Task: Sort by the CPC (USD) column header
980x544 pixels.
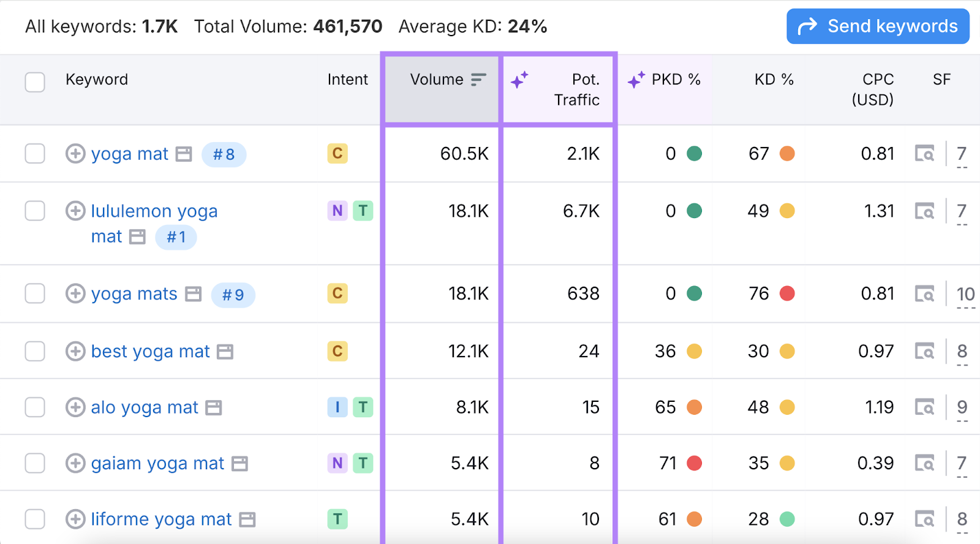Action: (x=873, y=89)
